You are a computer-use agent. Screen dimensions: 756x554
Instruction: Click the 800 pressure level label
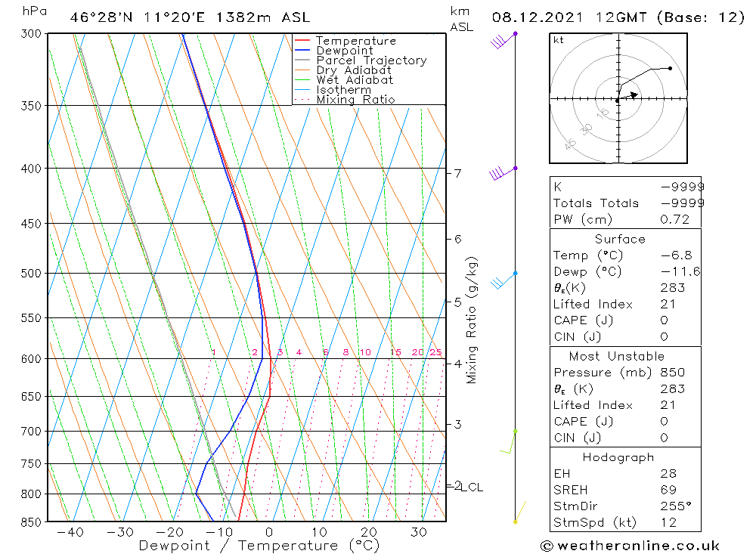tap(31, 494)
